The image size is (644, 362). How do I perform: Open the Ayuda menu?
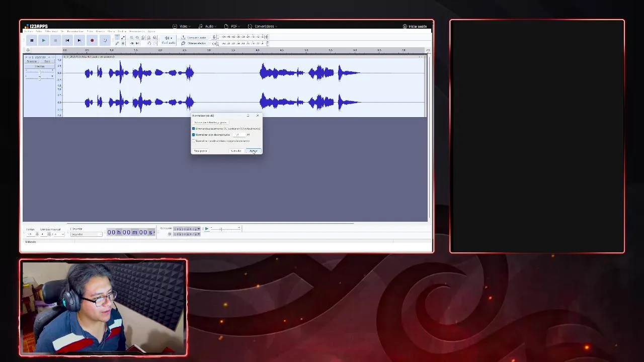tap(151, 31)
